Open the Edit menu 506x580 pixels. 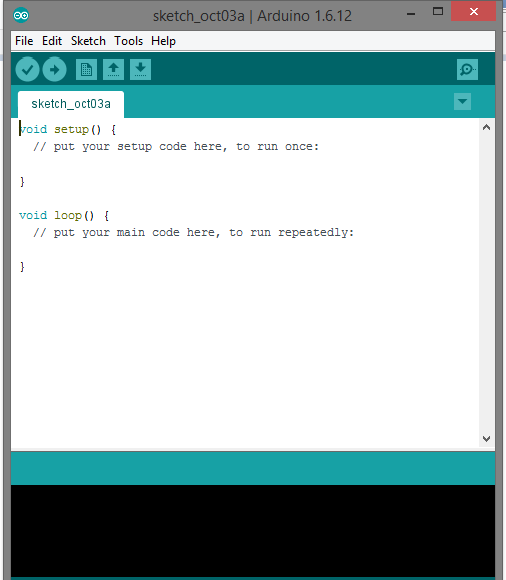(52, 41)
